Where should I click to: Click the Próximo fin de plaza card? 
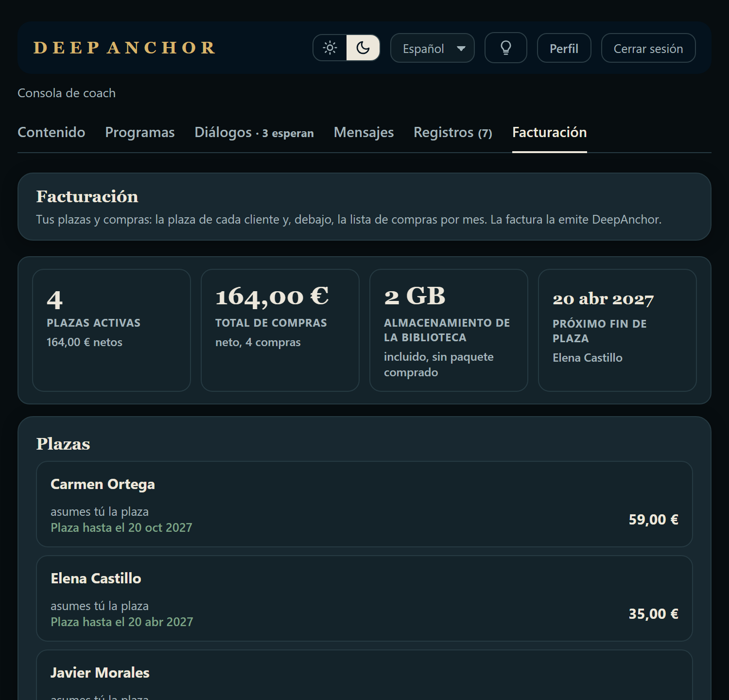pos(617,330)
